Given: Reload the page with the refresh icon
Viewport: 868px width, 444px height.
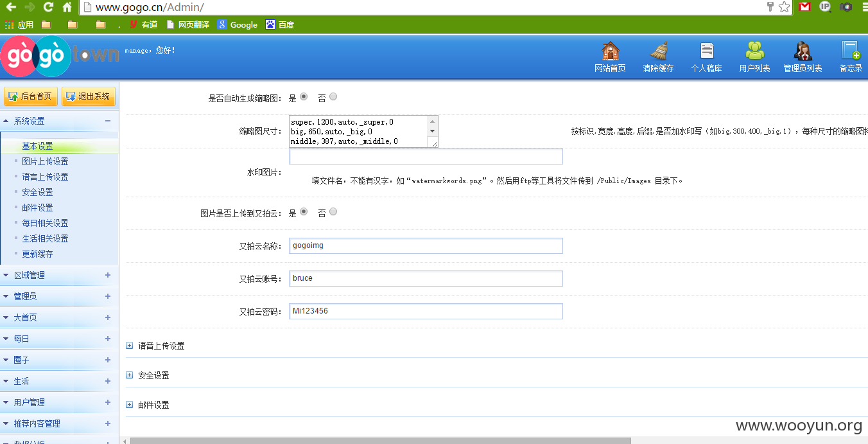Looking at the screenshot, I should point(48,7).
